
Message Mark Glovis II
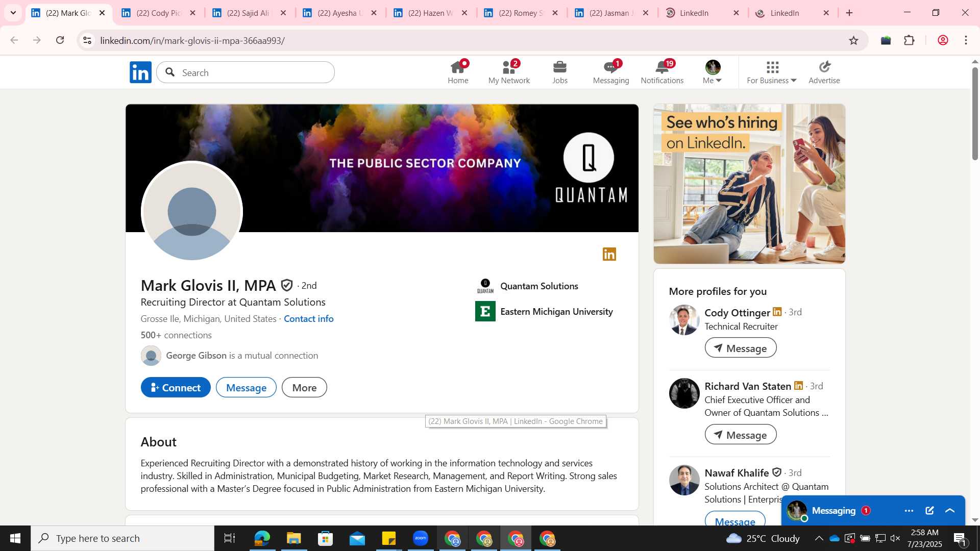click(246, 388)
